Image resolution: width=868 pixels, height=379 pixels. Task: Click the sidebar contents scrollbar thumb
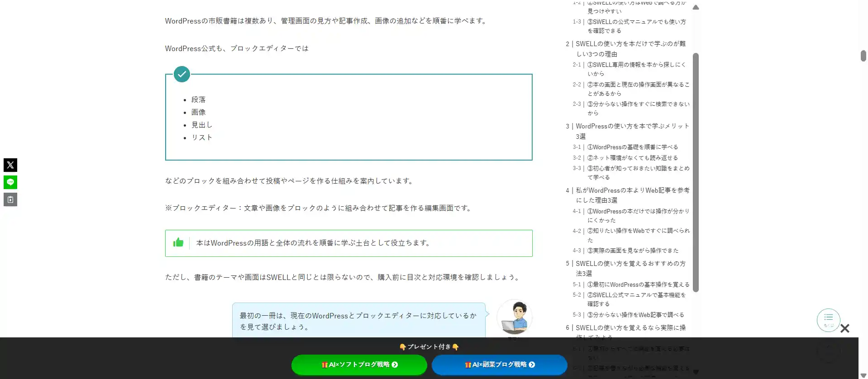696,172
